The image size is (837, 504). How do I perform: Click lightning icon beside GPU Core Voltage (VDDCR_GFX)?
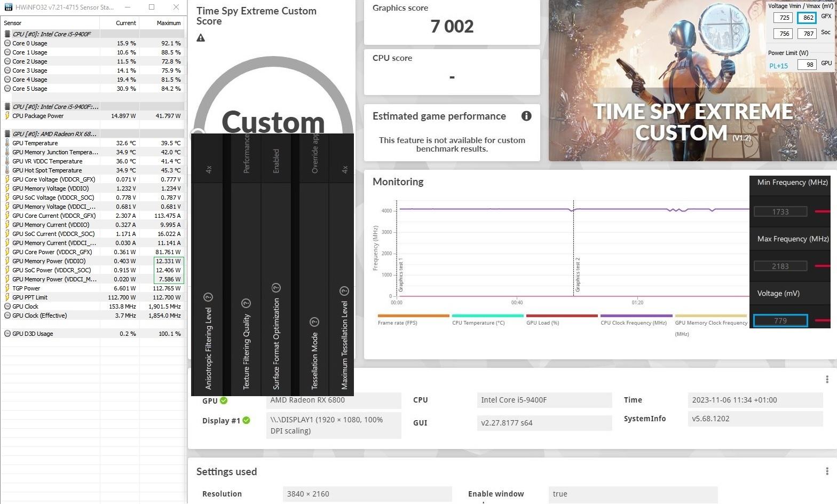coord(7,179)
